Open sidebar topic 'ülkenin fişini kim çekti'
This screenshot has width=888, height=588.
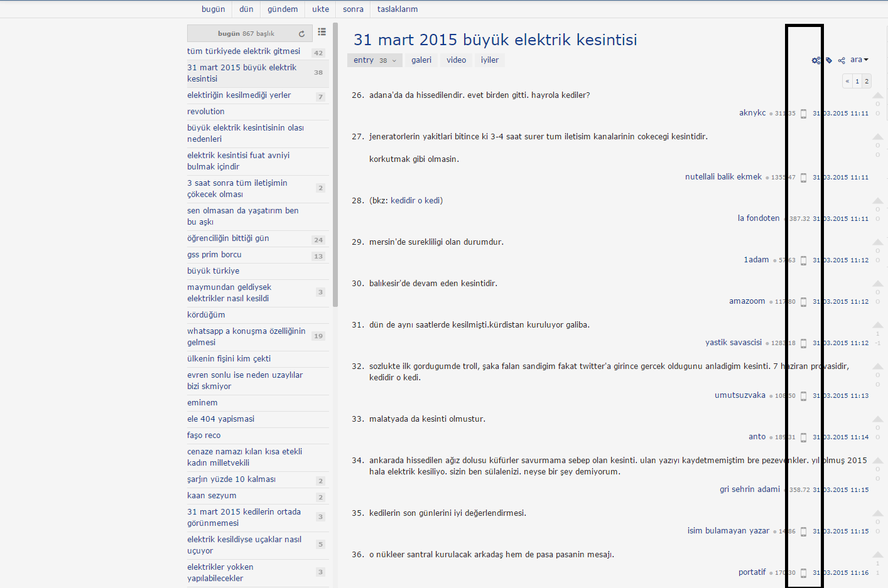click(229, 359)
